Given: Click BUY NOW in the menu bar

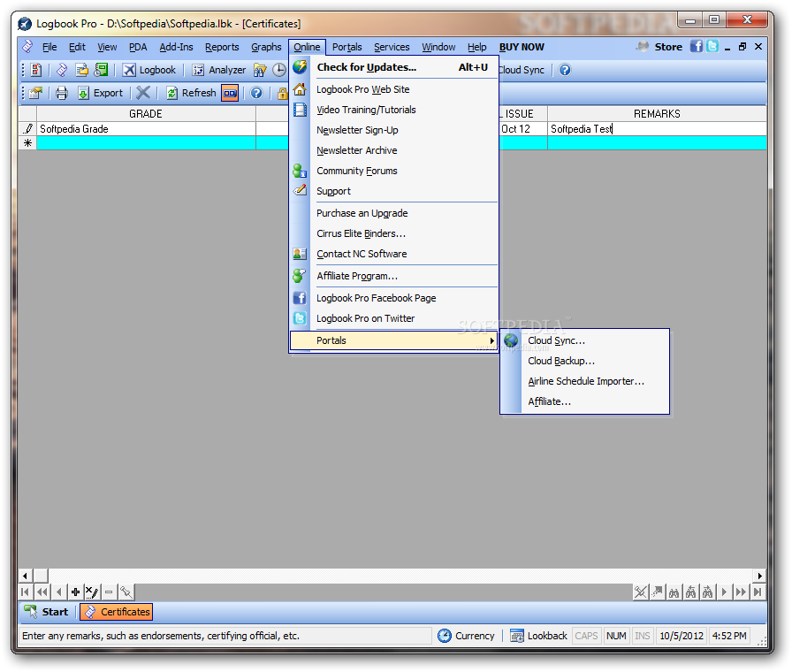Looking at the screenshot, I should click(522, 47).
